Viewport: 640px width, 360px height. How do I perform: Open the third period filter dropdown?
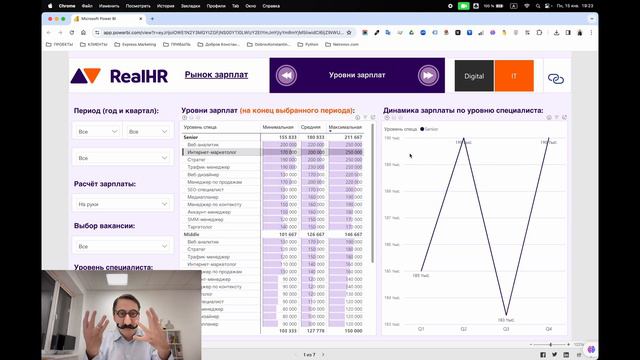point(123,158)
